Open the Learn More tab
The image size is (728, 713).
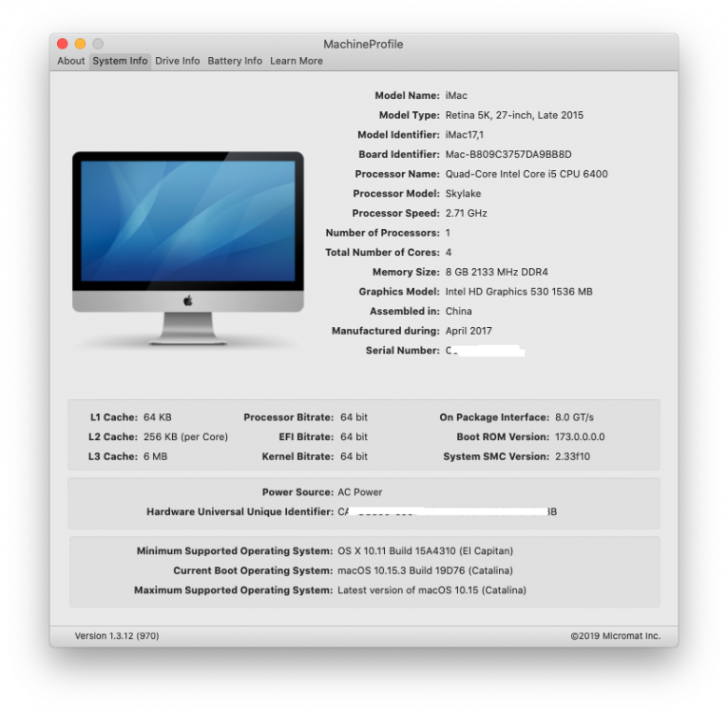click(x=297, y=61)
